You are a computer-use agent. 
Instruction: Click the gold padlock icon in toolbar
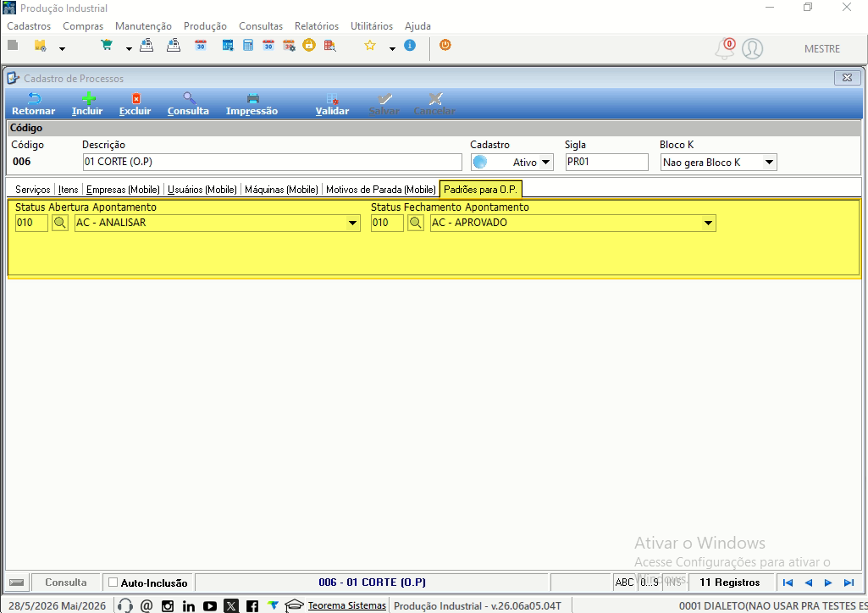tap(309, 46)
